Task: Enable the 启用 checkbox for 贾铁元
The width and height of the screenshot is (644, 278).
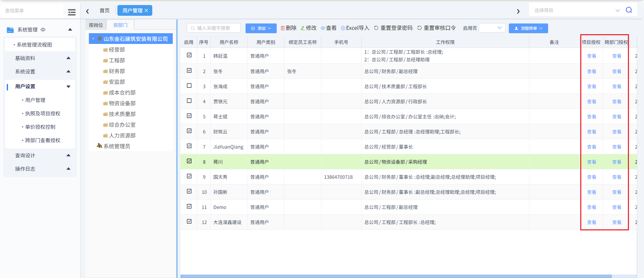Action: coord(189,101)
